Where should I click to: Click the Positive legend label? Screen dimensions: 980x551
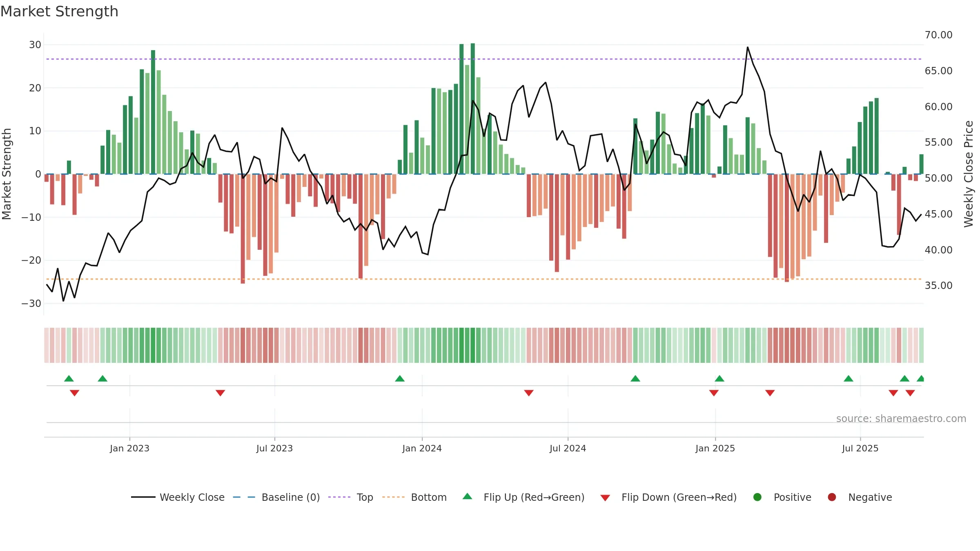793,497
